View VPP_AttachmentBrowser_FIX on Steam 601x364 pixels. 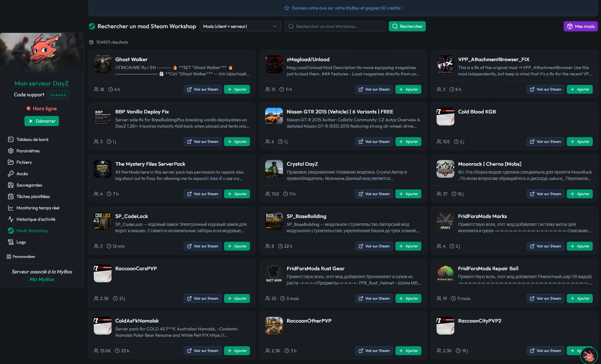(x=545, y=89)
